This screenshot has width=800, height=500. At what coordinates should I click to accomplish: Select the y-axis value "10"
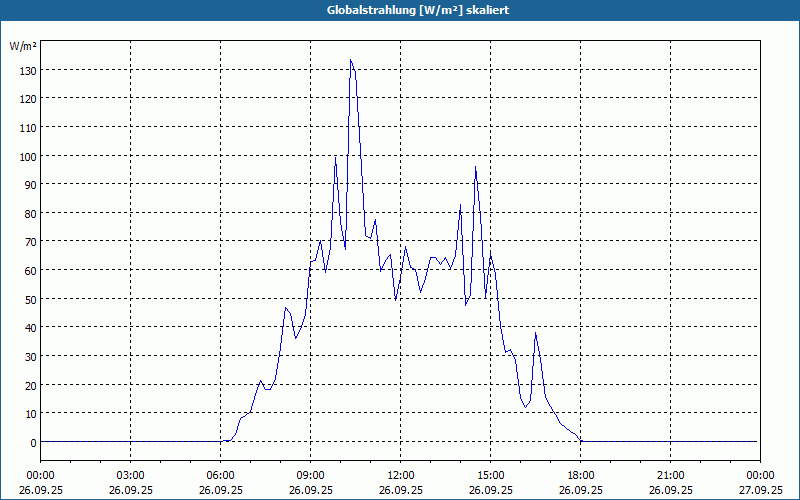click(30, 415)
